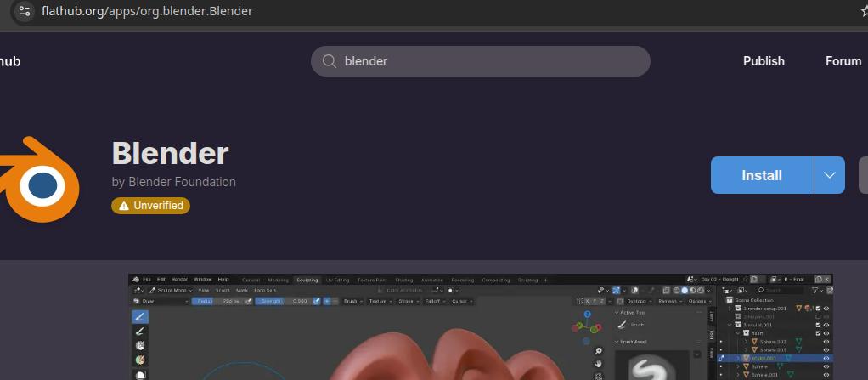The height and width of the screenshot is (380, 868).
Task: Toggle checkbox for '3 render setup.001' collection
Action: pos(818,309)
